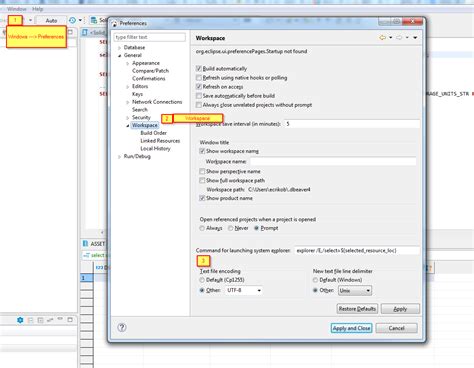Select Default (Windows) line delimiter
This screenshot has width=474, height=368.
tap(315, 280)
